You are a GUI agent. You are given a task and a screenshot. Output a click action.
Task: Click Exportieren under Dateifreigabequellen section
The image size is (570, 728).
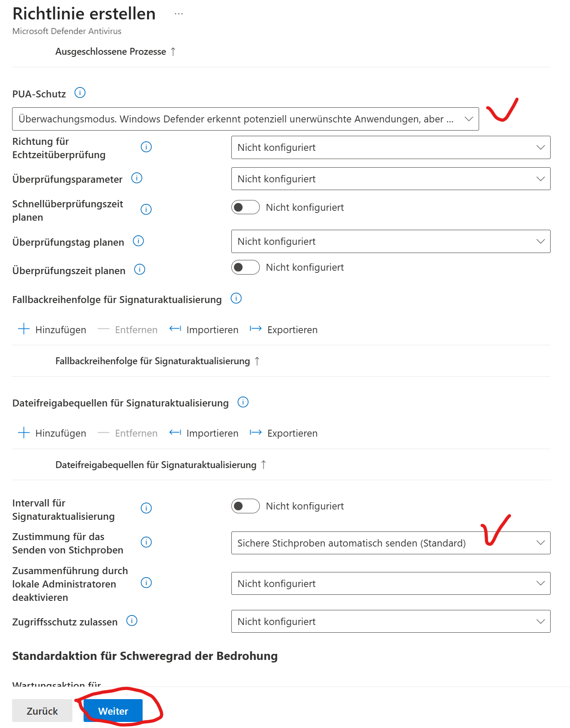click(x=284, y=433)
